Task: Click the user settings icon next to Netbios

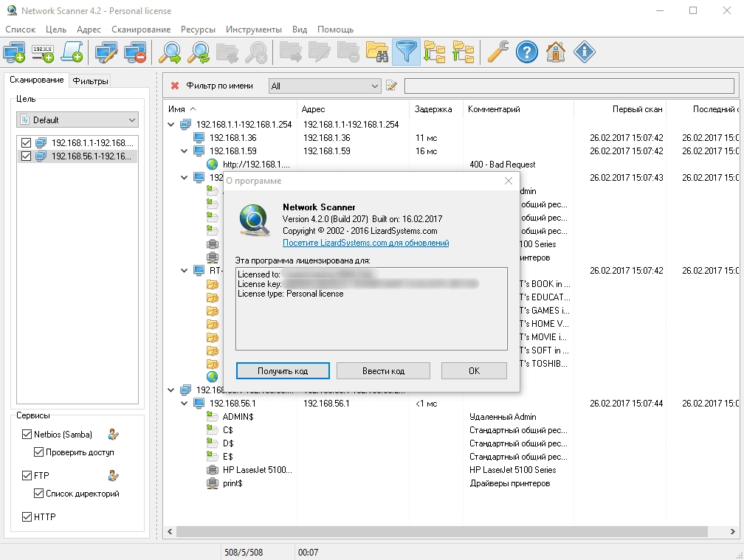Action: click(x=114, y=434)
